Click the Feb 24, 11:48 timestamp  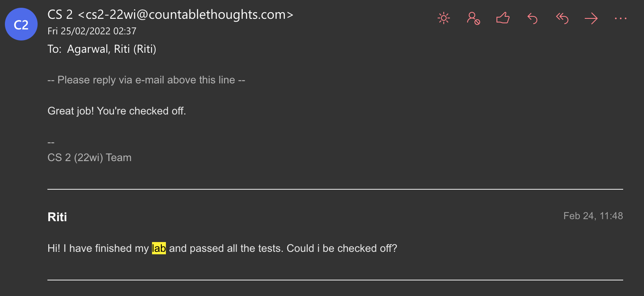point(593,216)
